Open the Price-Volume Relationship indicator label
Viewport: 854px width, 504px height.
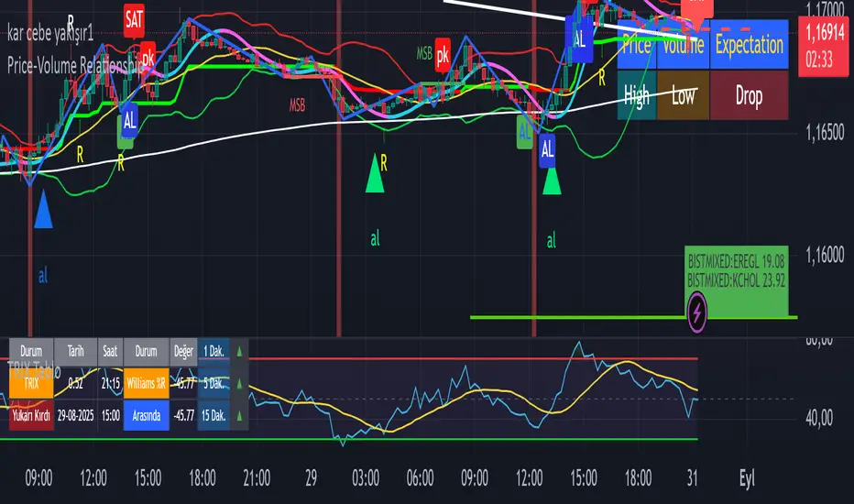tap(75, 66)
